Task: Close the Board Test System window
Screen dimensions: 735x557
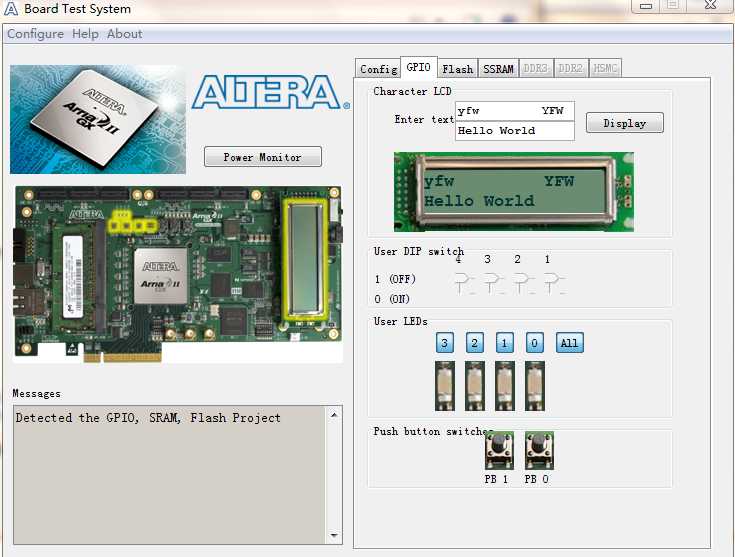Action: click(x=711, y=6)
